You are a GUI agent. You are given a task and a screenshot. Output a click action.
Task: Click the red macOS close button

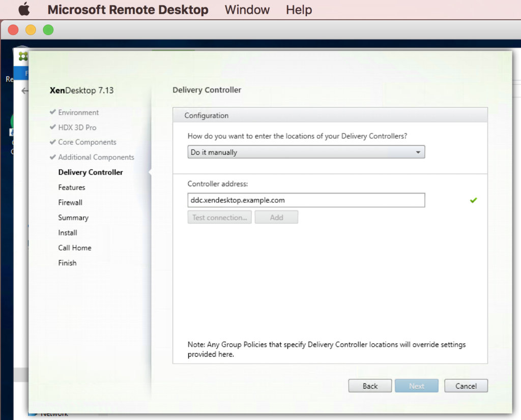[13, 30]
